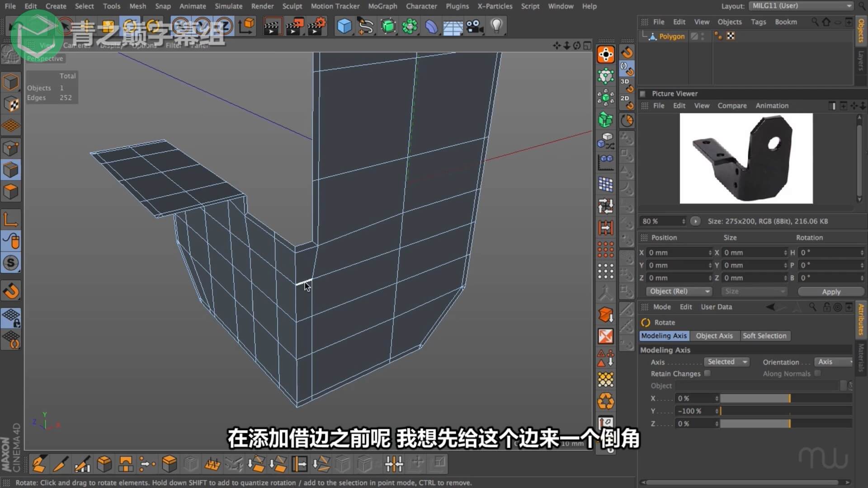Screen dimensions: 868x488
Task: Click the cube primitive icon
Action: (344, 26)
